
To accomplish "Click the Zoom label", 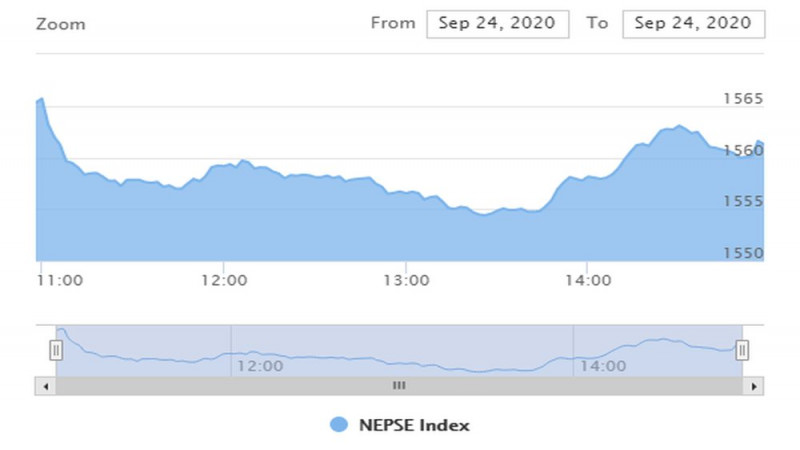I will (61, 24).
